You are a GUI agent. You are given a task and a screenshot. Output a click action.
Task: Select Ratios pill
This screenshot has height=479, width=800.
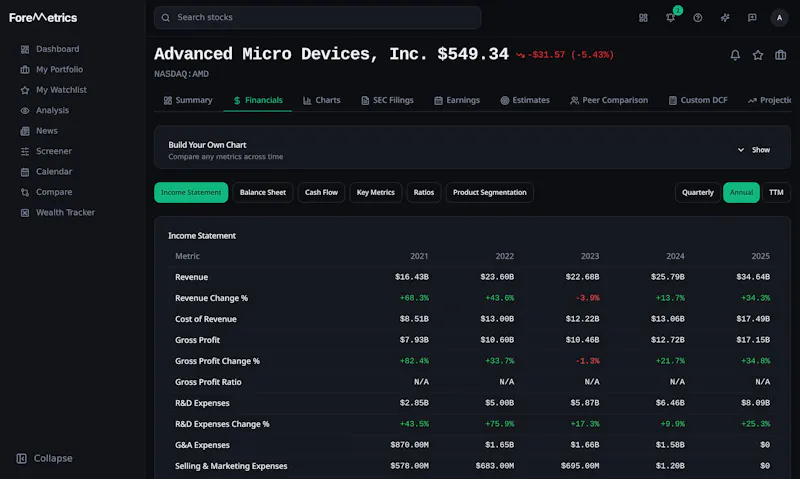point(423,192)
